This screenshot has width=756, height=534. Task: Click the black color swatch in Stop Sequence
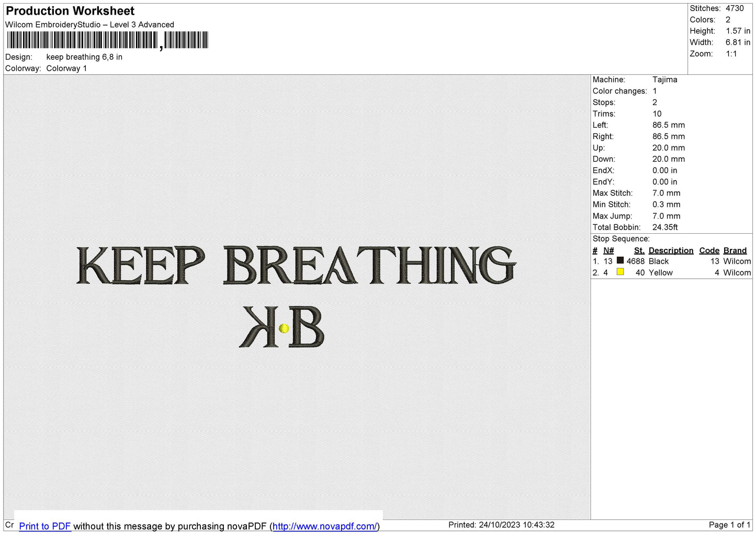click(620, 260)
